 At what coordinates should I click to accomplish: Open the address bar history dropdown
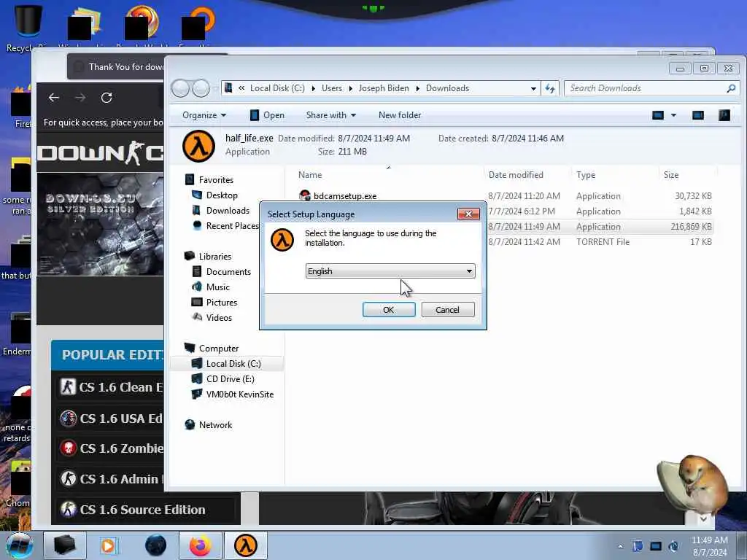point(533,88)
